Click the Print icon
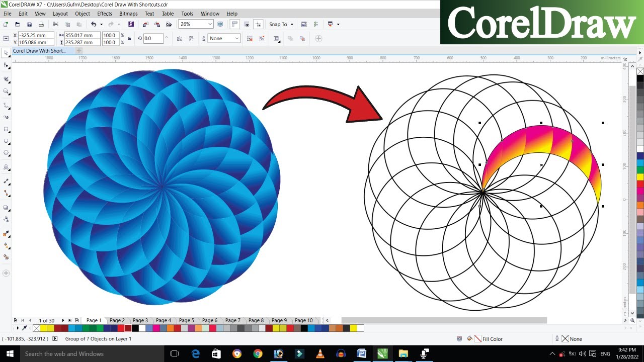 pos(41,24)
